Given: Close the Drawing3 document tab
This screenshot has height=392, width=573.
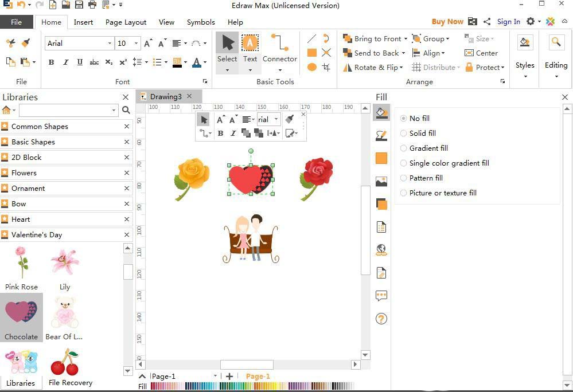Looking at the screenshot, I should pos(189,96).
